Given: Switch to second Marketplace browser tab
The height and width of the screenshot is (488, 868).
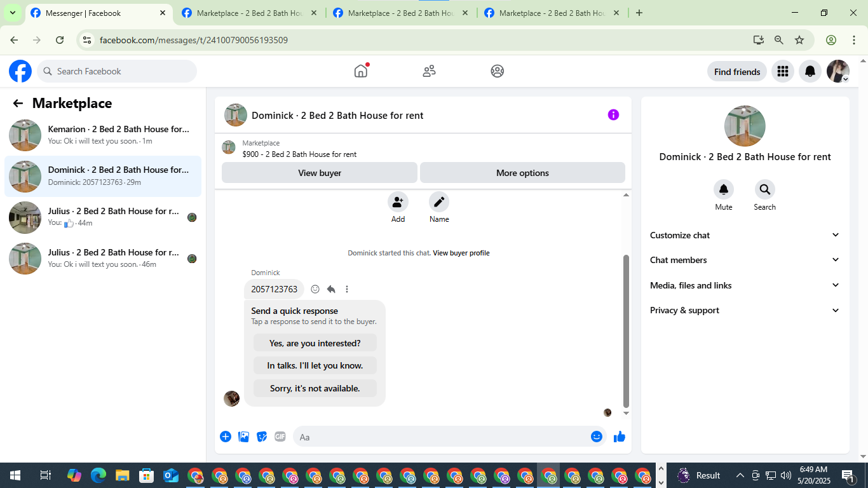Looking at the screenshot, I should [x=250, y=13].
